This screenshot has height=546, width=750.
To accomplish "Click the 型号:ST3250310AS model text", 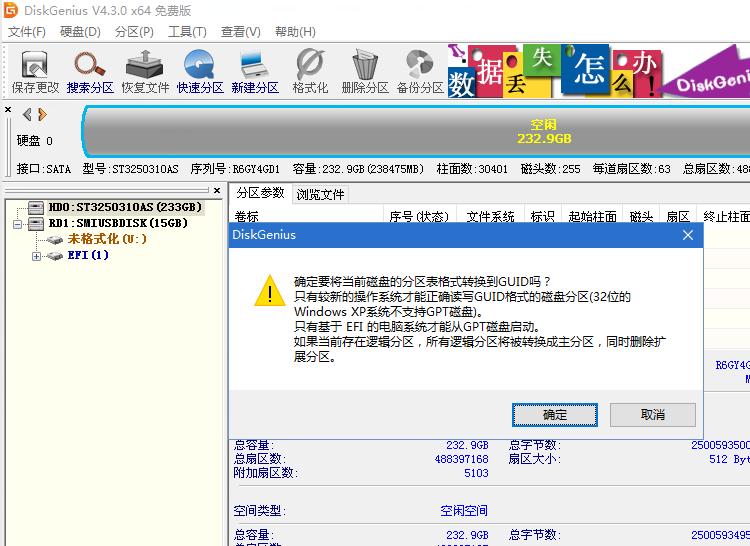I will (x=130, y=169).
